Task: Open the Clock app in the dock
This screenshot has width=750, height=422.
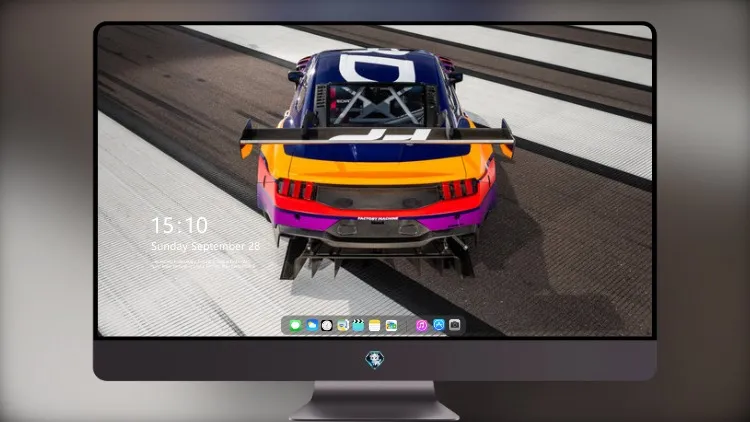Action: pos(327,326)
